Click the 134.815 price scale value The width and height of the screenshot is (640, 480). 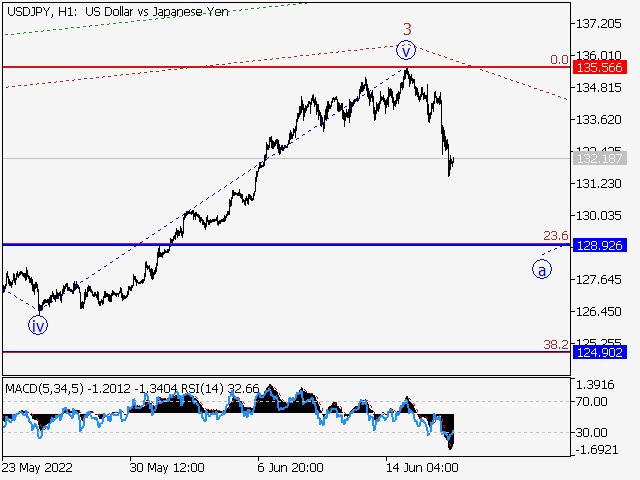point(598,88)
